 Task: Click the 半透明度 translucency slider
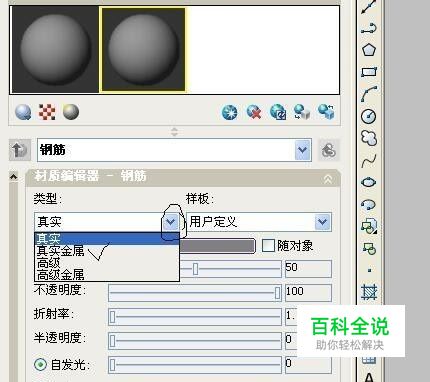[x=195, y=341]
